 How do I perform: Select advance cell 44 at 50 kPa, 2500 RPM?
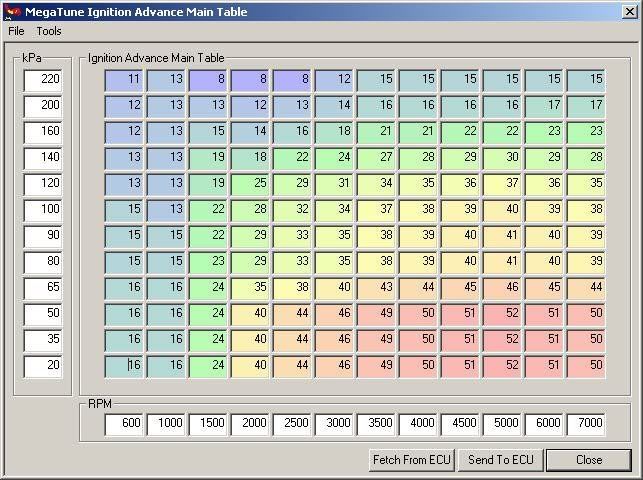click(292, 314)
